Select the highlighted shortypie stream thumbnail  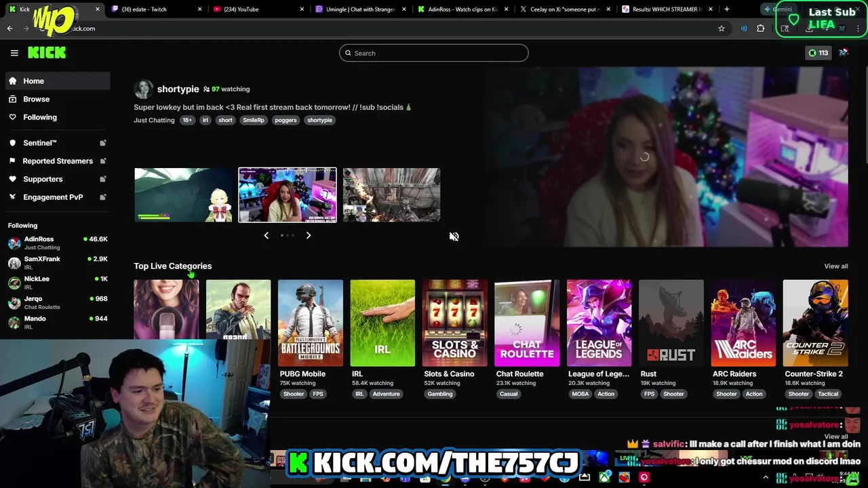point(288,195)
